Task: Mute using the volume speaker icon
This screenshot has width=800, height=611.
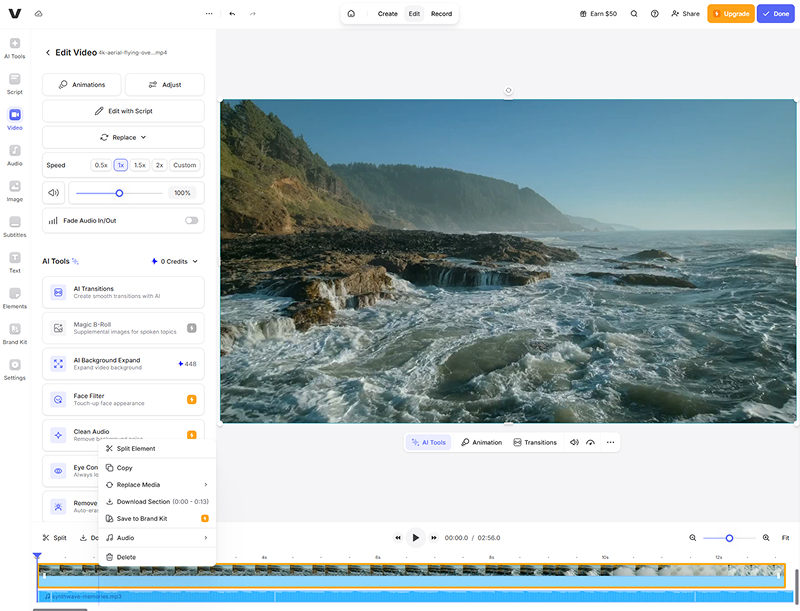Action: click(x=54, y=193)
